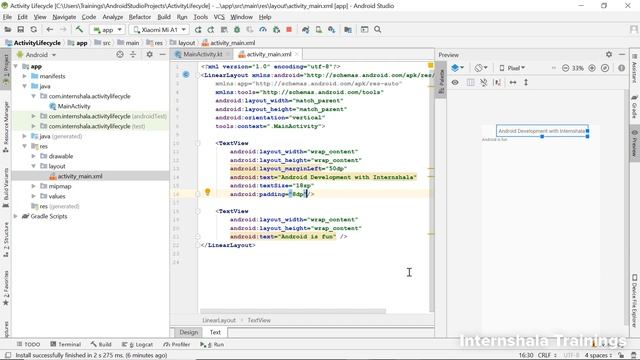Click zoom to fit screen icon

605,68
